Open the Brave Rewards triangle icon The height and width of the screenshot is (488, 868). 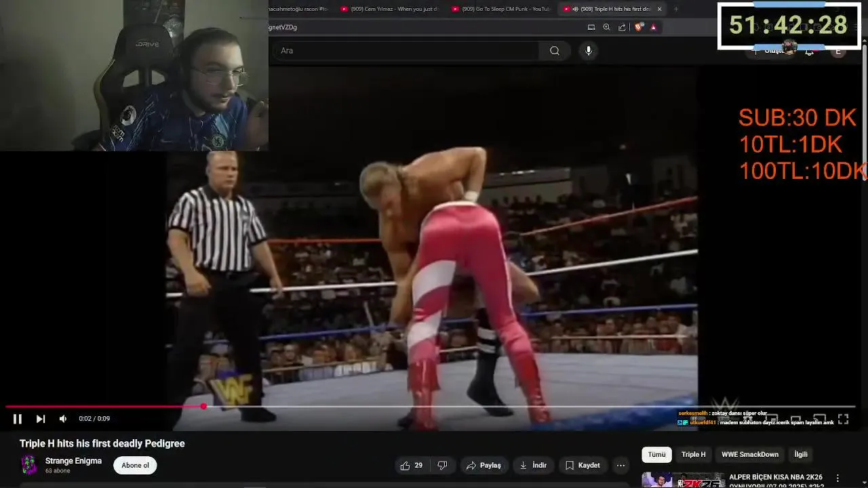tap(654, 27)
